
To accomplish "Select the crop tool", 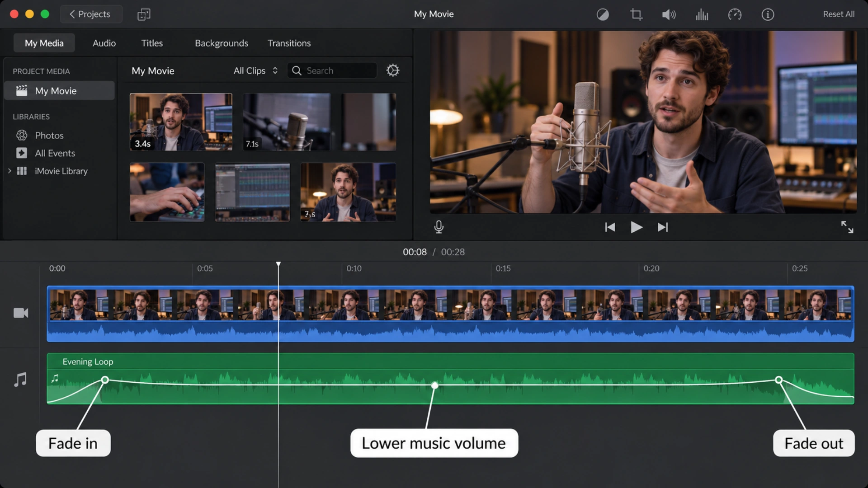I will click(636, 14).
